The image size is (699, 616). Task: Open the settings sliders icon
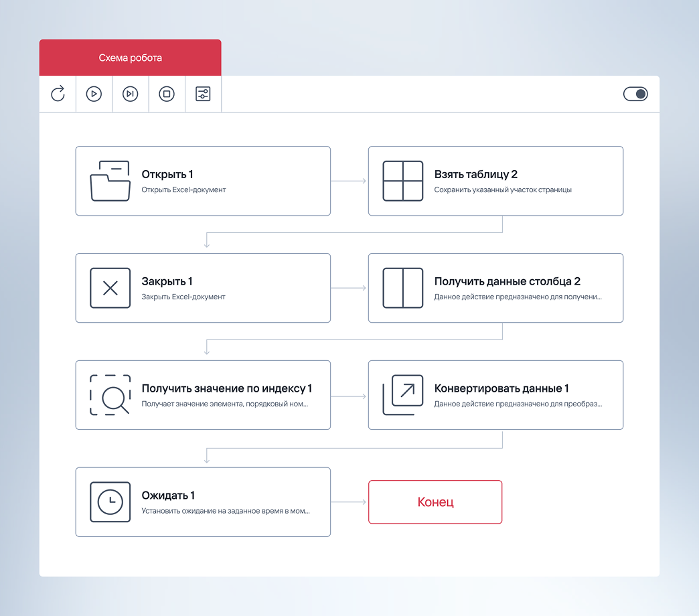tap(203, 94)
